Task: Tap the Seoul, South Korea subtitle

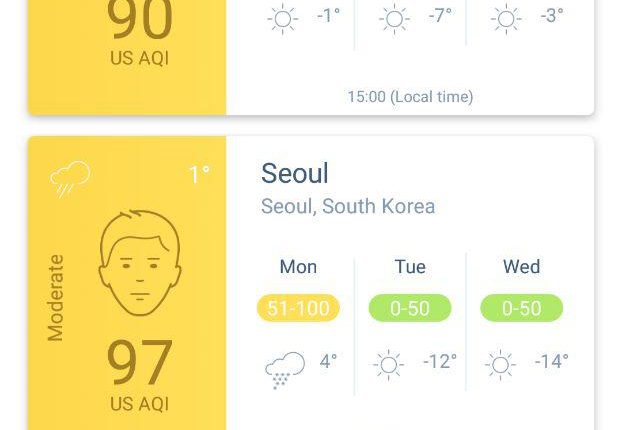Action: coord(348,206)
